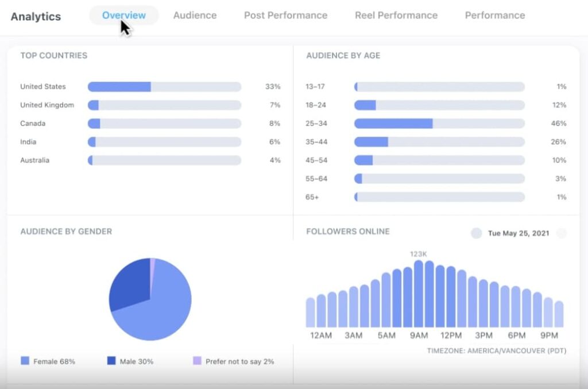Image resolution: width=588 pixels, height=389 pixels.
Task: Click the Tue May 25, 2021 date label
Action: pos(518,233)
